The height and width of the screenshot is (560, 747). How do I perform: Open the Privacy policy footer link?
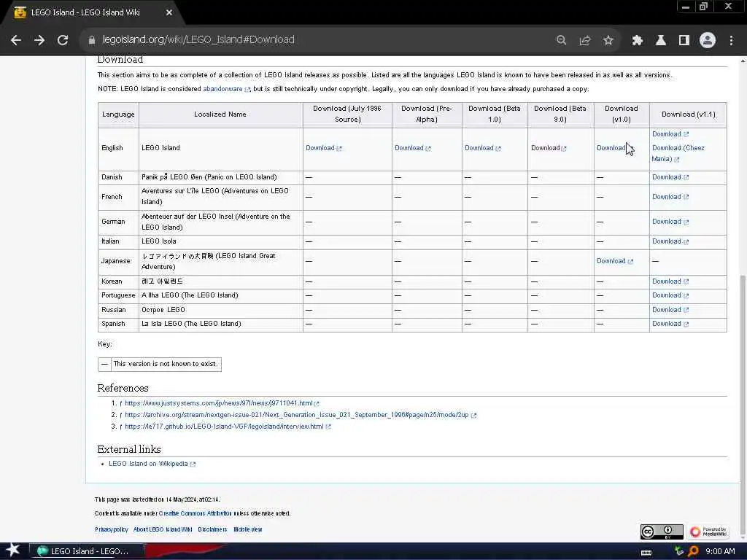pyautogui.click(x=112, y=529)
